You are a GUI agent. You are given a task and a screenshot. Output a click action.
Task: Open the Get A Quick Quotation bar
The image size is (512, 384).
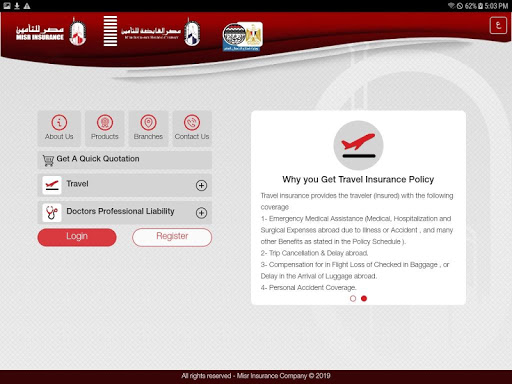pyautogui.click(x=125, y=160)
